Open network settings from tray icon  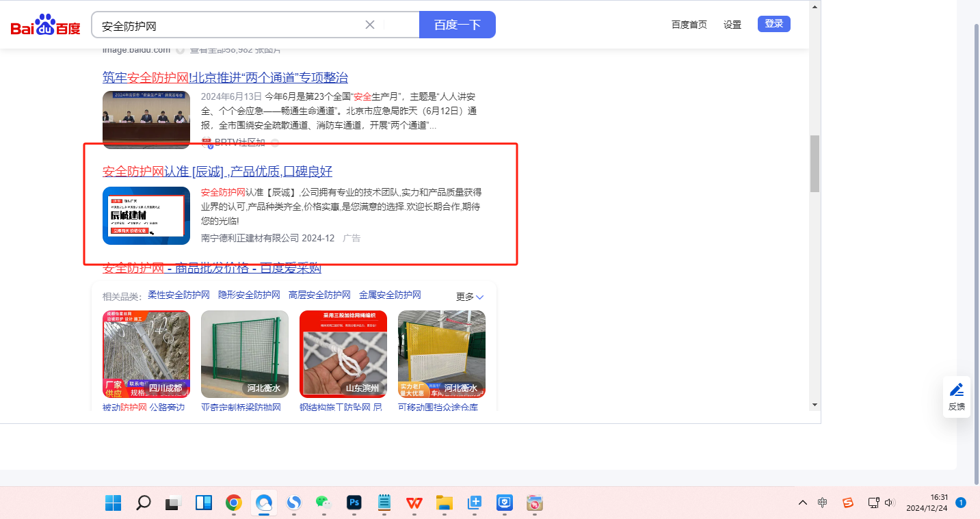(873, 503)
